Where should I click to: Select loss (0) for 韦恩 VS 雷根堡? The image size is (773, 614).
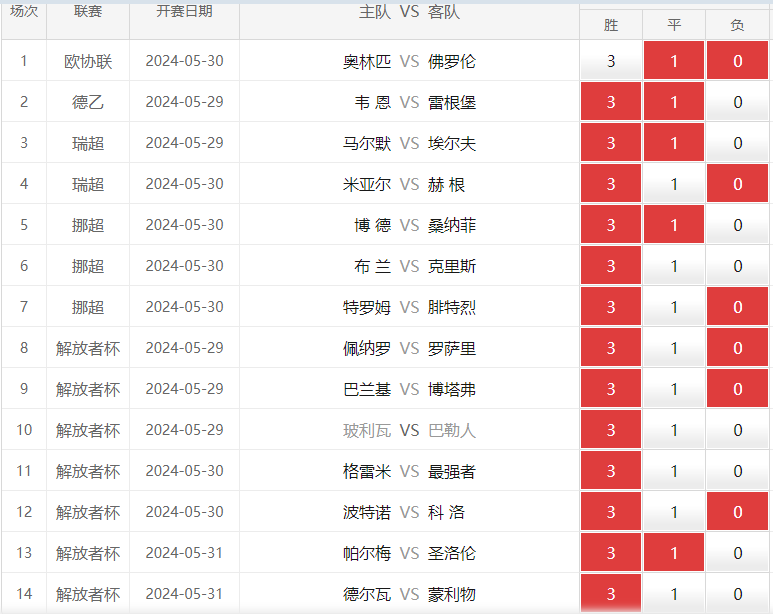(738, 102)
